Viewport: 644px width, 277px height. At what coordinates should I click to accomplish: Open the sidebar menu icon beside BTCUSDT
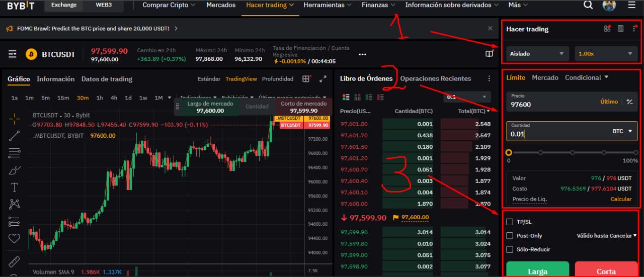coord(13,54)
